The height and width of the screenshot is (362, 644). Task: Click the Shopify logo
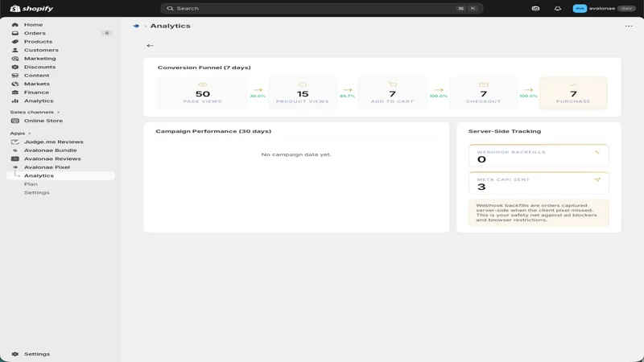pos(31,8)
